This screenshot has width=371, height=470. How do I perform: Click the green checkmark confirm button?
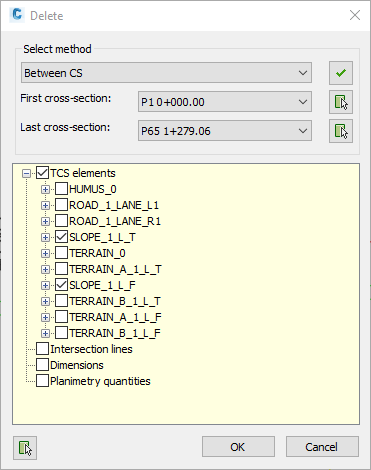pos(341,73)
